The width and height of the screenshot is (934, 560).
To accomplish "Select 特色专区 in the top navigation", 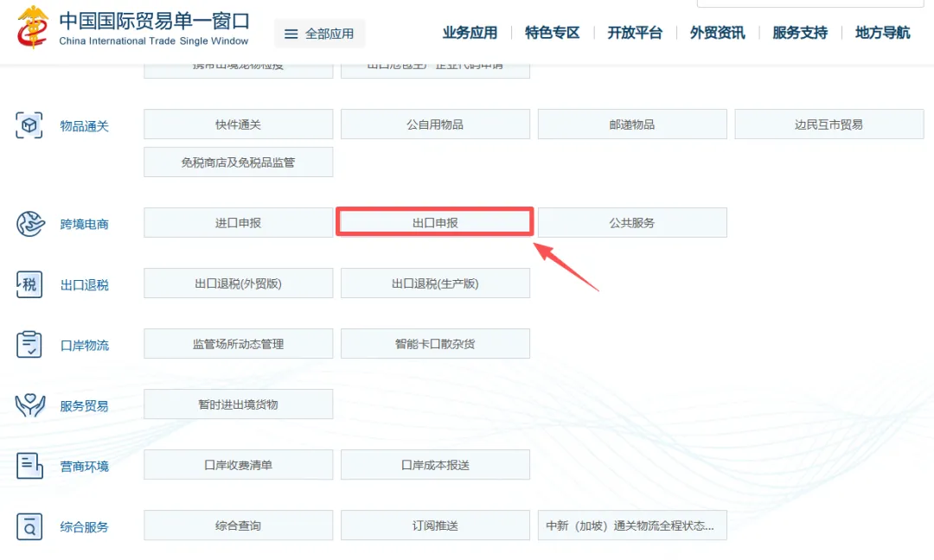I will [552, 33].
